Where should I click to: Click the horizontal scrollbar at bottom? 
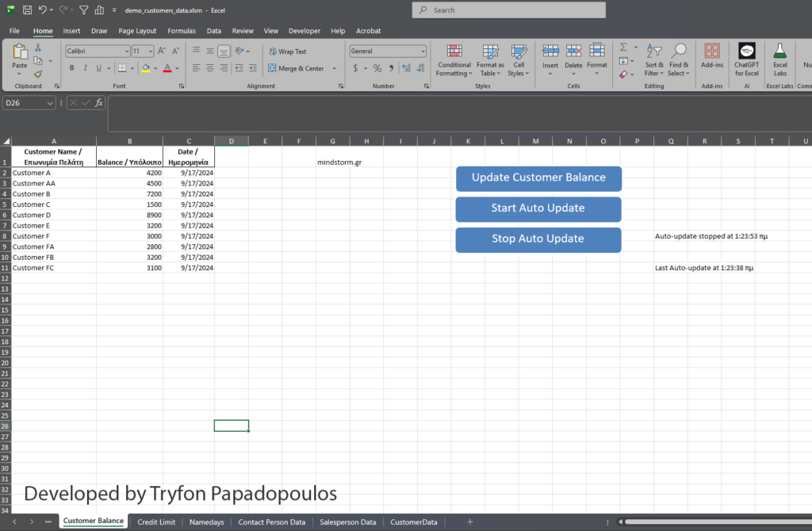pos(717,521)
